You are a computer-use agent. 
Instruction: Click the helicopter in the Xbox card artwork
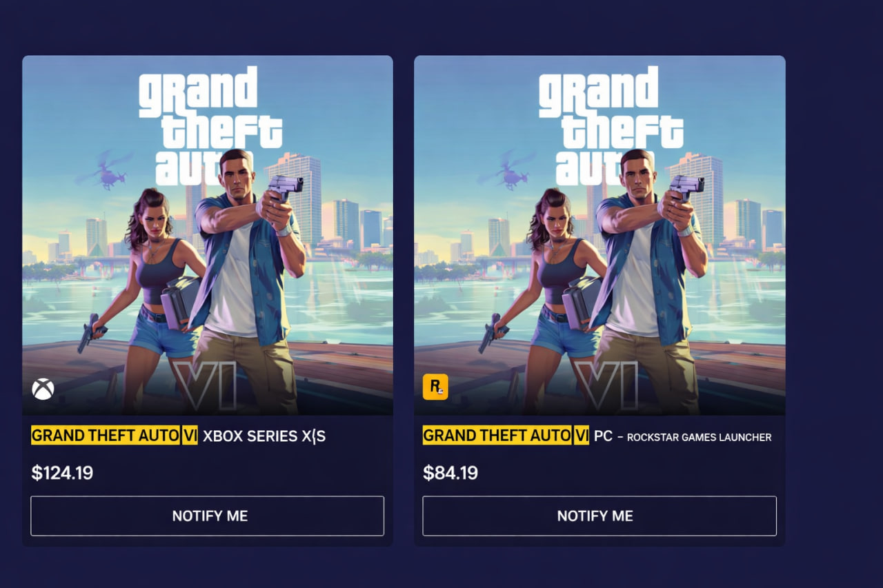click(x=105, y=170)
